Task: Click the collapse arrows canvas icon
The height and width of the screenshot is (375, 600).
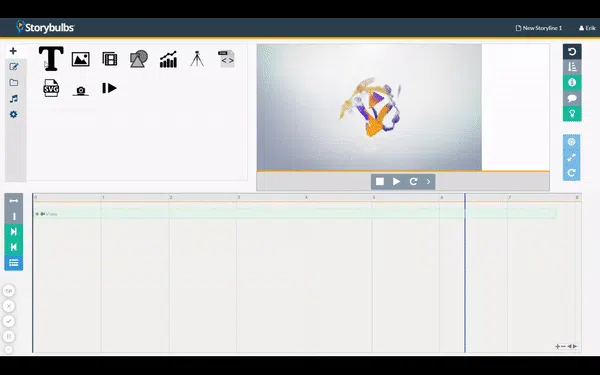Action: tap(571, 158)
